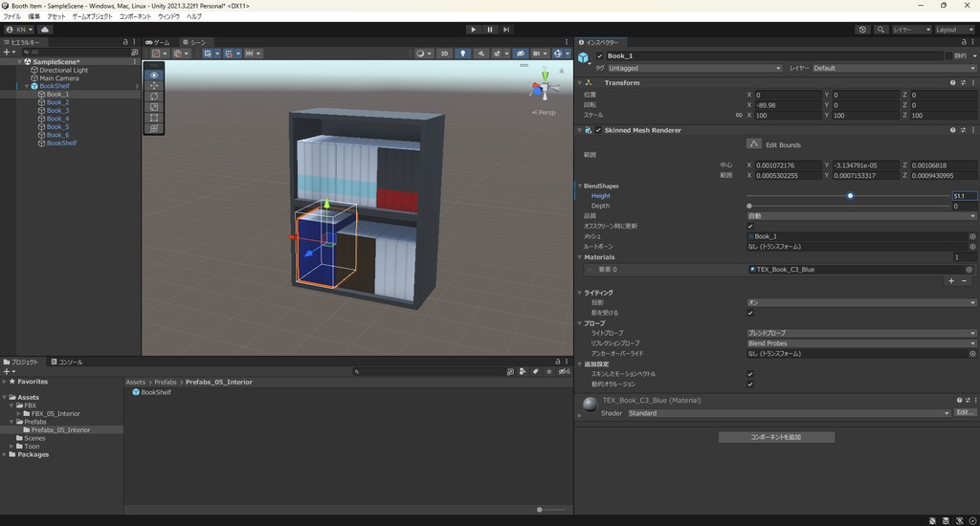Click the Add Component button
Screen dimensions: 980x526
(776, 437)
